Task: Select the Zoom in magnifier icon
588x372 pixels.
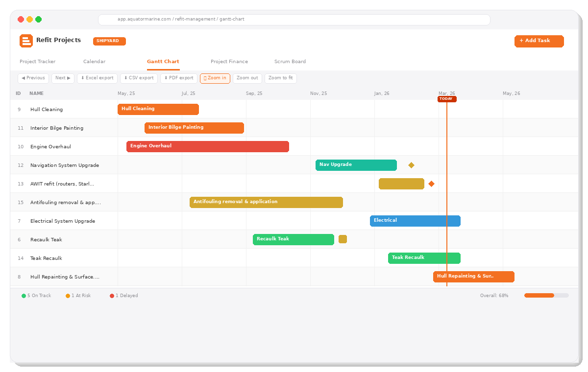Action: (x=206, y=78)
